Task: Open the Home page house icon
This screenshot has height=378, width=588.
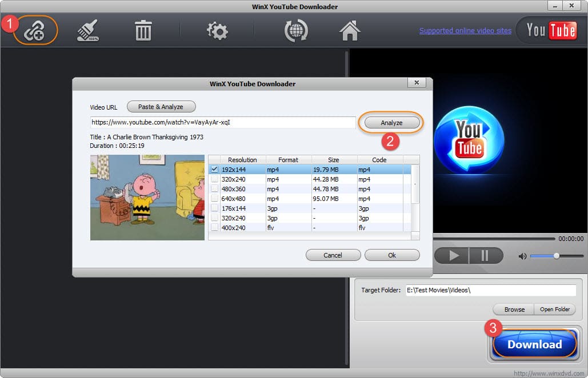Action: pos(350,30)
